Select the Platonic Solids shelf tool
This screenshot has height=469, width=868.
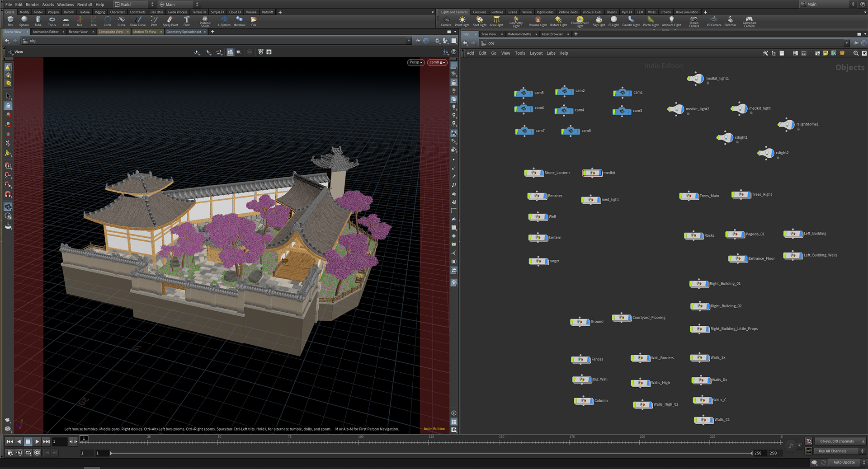[x=205, y=22]
